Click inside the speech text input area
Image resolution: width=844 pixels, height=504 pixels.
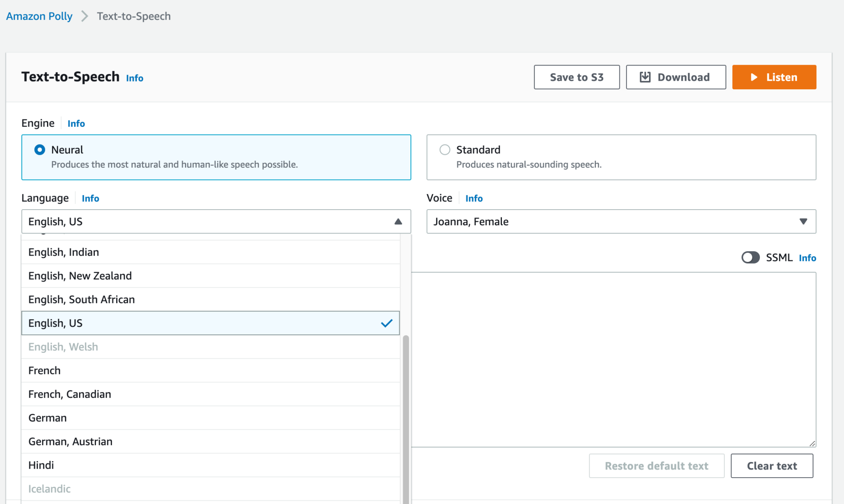click(x=613, y=359)
